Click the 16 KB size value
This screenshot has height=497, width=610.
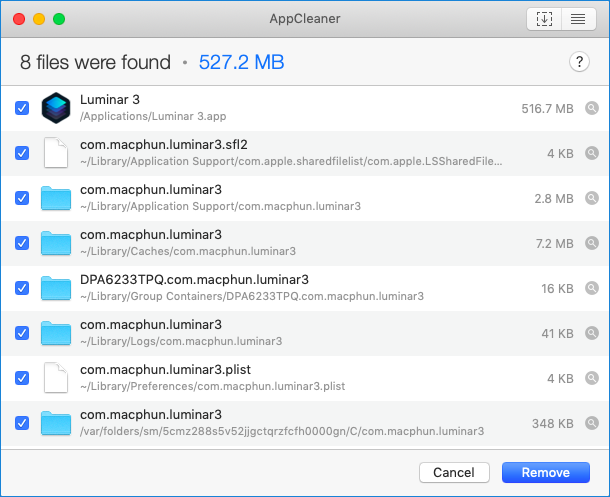[557, 289]
